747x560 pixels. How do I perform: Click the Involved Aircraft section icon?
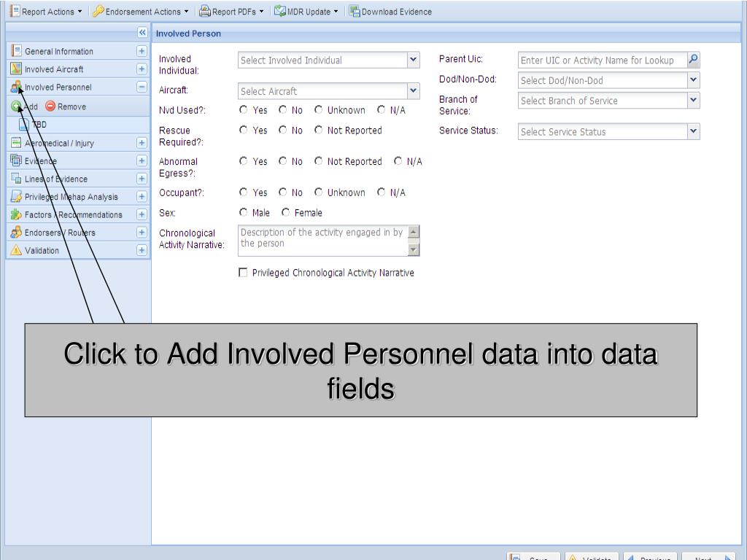(16, 69)
